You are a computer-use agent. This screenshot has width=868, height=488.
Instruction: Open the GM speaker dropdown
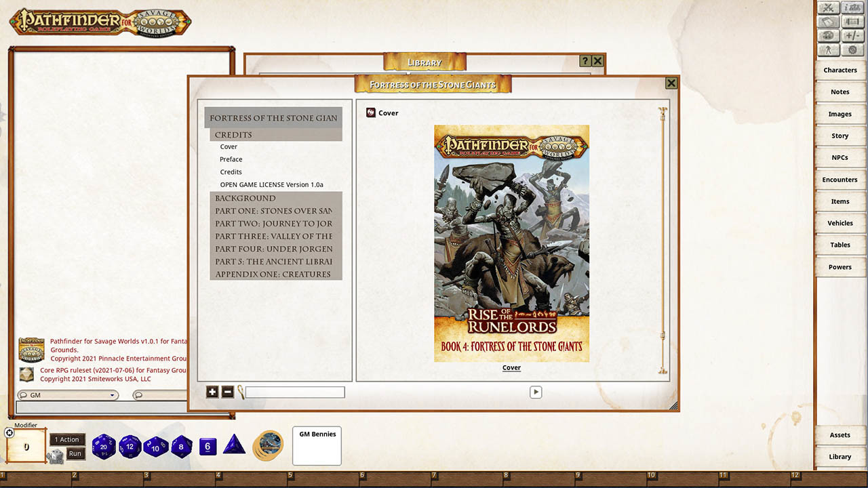coord(67,395)
